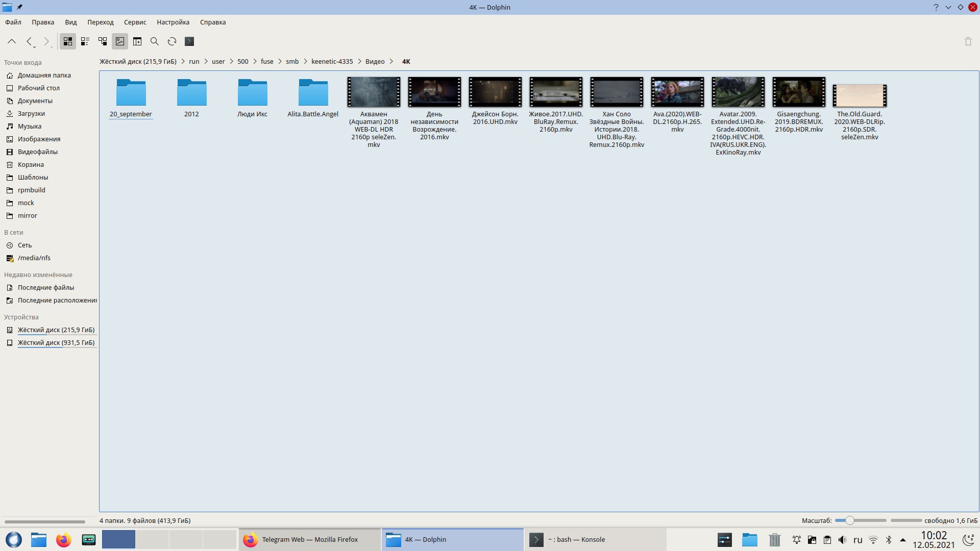Open the Настройка menu

click(x=173, y=22)
